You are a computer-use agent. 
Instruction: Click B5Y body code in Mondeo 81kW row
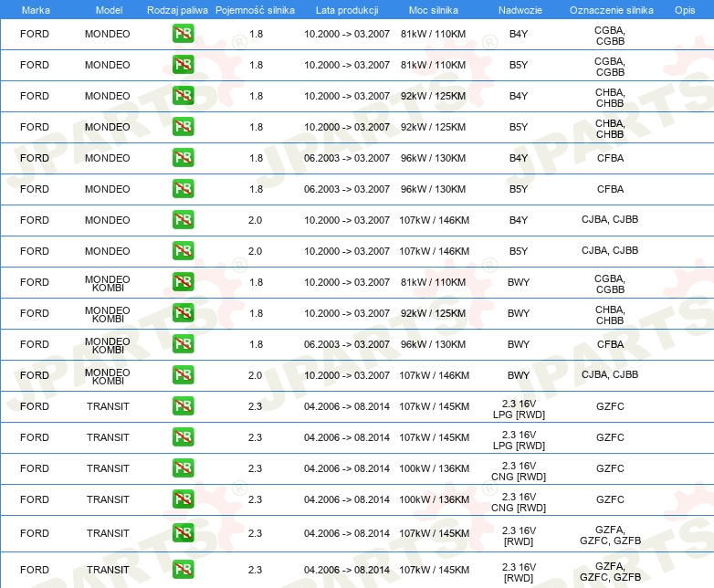click(519, 65)
